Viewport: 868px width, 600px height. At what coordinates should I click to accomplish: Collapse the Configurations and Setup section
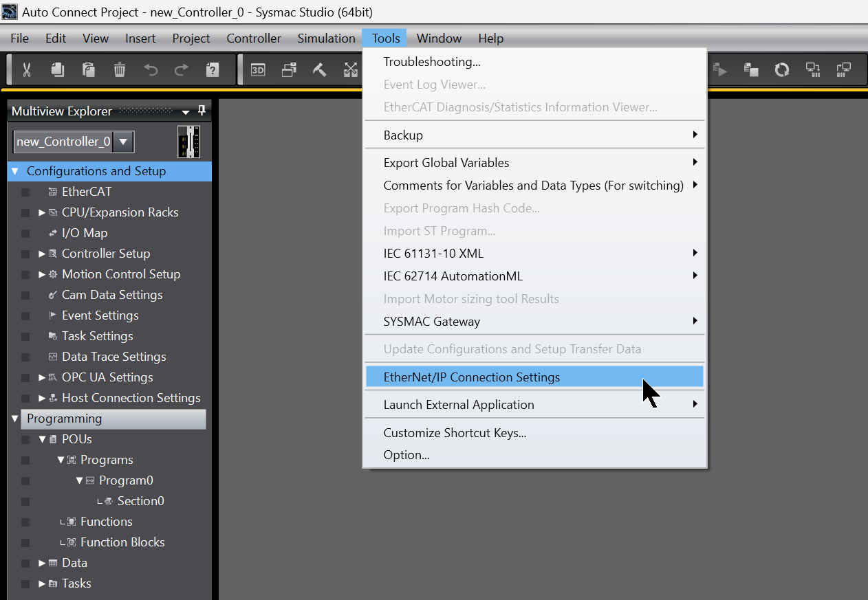15,171
